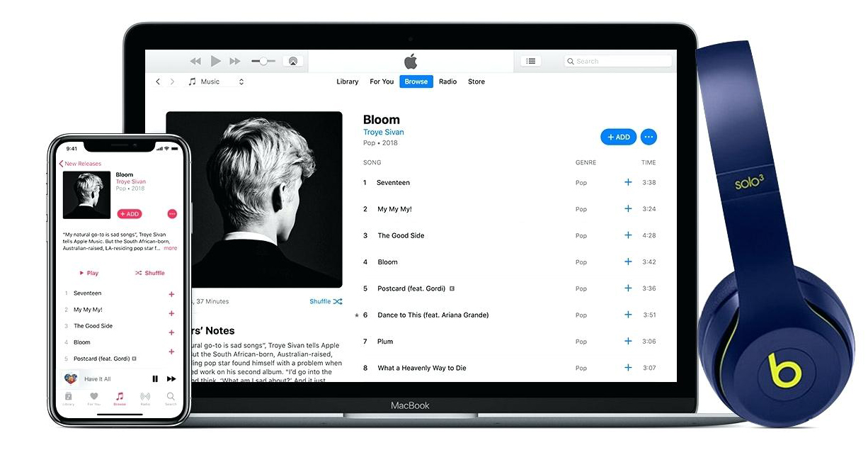
Task: Click the SONG column header in iTunes
Action: pos(372,163)
